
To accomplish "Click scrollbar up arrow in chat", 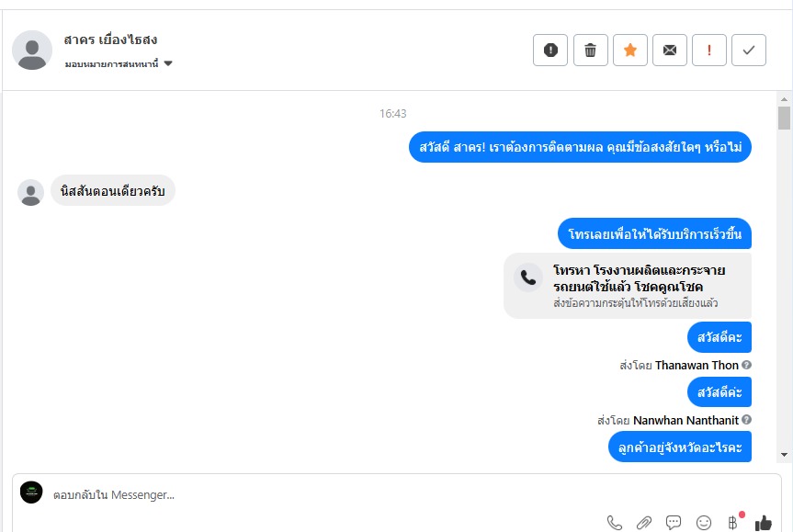I will click(784, 99).
